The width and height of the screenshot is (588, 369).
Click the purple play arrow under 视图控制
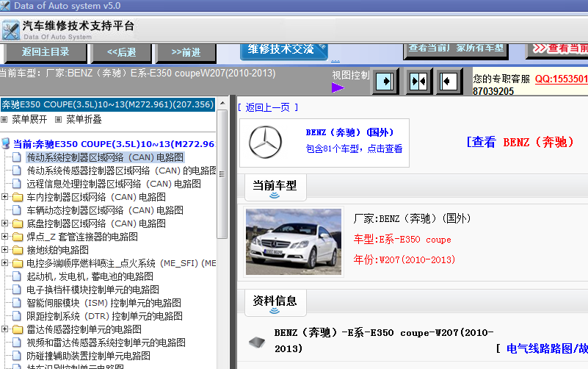[x=338, y=87]
